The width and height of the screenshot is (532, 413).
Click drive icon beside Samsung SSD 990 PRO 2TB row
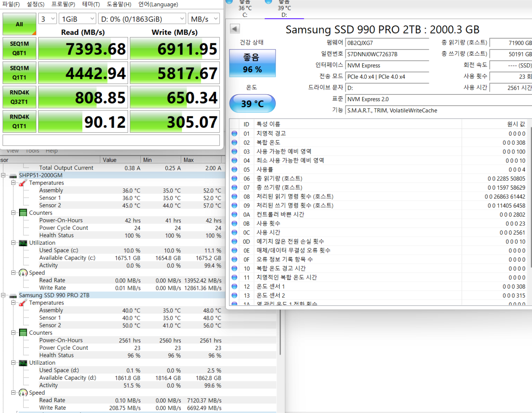[x=13, y=295]
